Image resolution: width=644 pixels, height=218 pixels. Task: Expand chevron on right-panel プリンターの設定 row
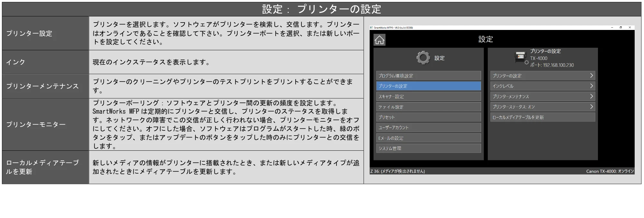coord(591,76)
